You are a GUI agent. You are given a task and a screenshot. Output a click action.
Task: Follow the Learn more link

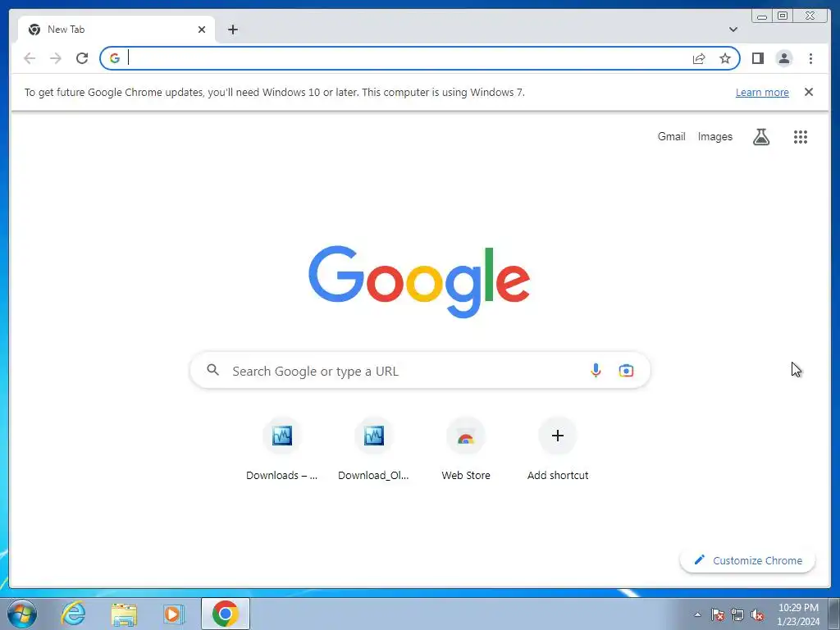click(x=762, y=92)
